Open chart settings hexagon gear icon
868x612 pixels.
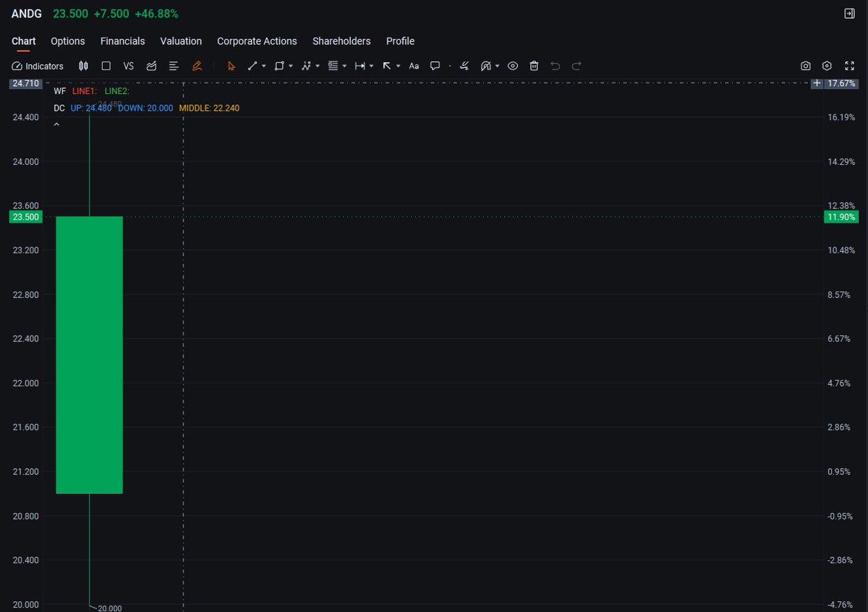click(827, 66)
